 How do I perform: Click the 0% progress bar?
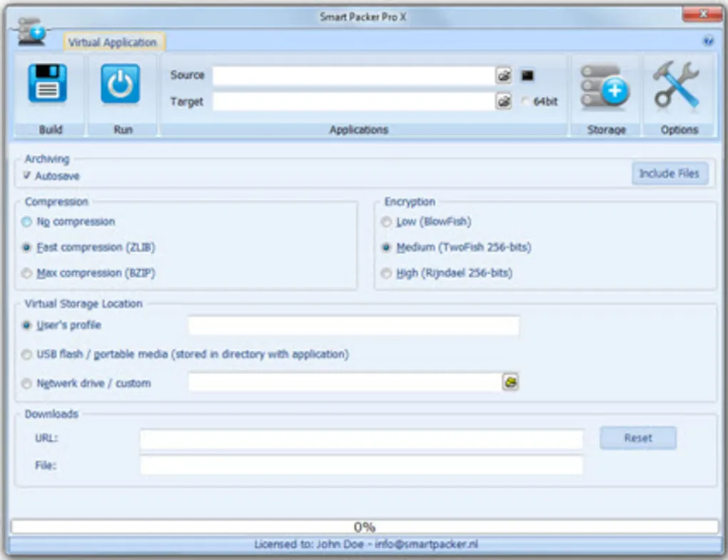point(364,526)
